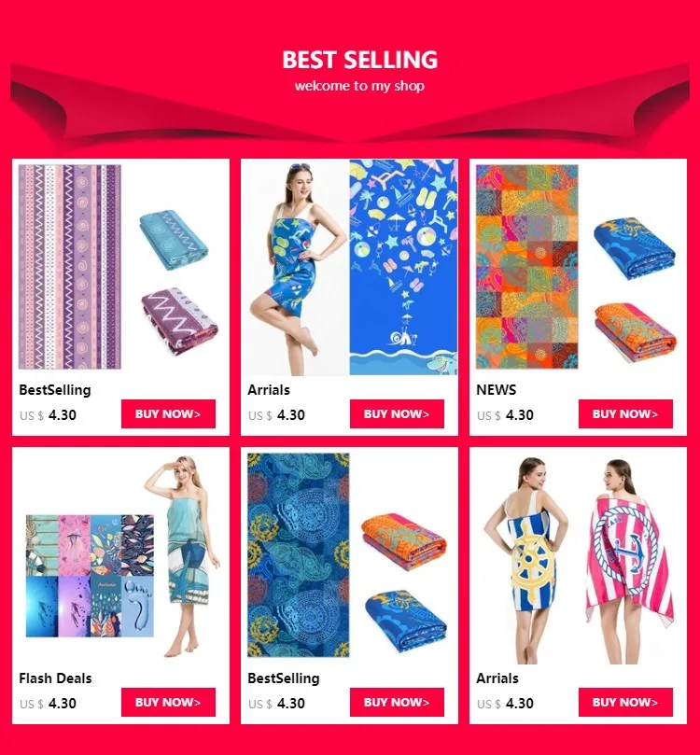This screenshot has height=755, width=700.
Task: Click BUY NOW under Flash Deals
Action: point(168,702)
